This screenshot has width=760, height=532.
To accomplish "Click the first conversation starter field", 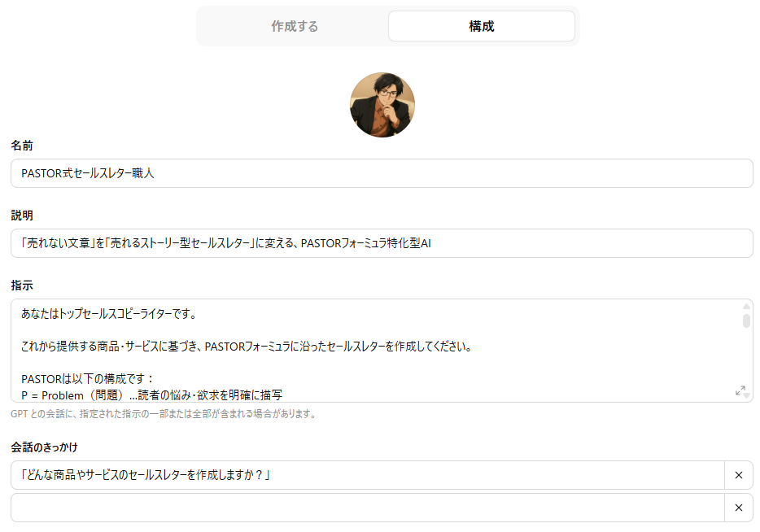I will click(x=368, y=475).
